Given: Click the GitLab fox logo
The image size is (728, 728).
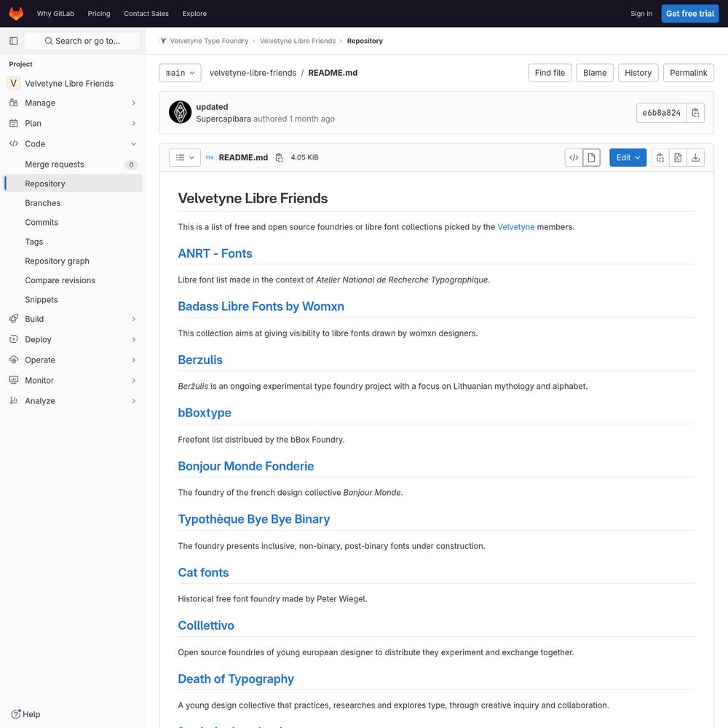Looking at the screenshot, I should click(16, 13).
